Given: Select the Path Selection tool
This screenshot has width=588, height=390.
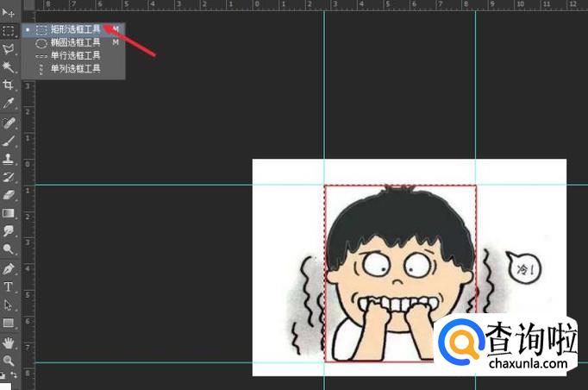Looking at the screenshot, I should (9, 305).
